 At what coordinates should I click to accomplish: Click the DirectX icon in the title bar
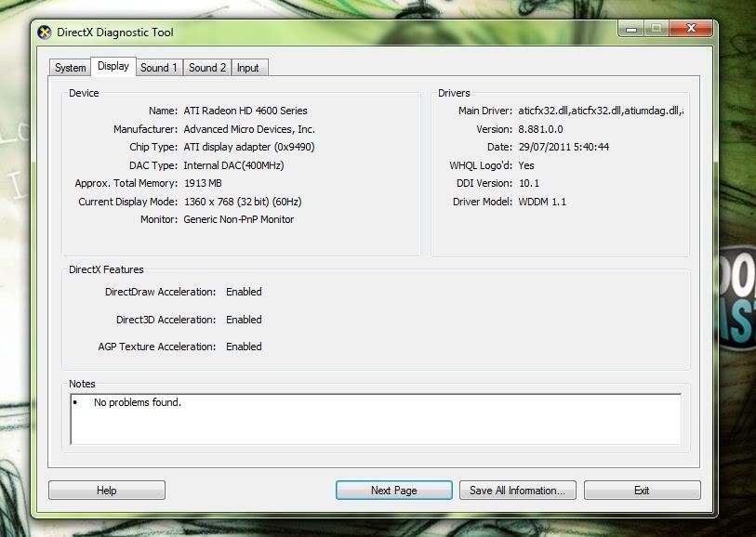(45, 33)
